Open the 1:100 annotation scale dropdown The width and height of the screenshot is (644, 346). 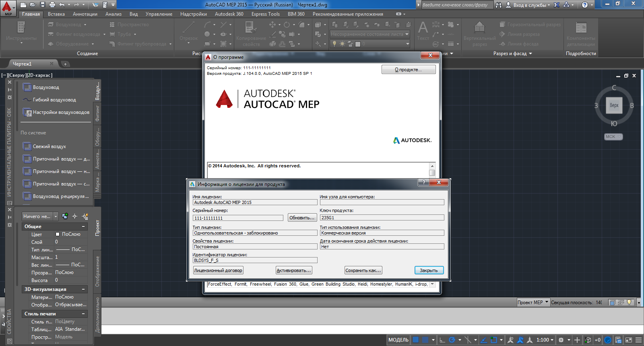point(545,340)
